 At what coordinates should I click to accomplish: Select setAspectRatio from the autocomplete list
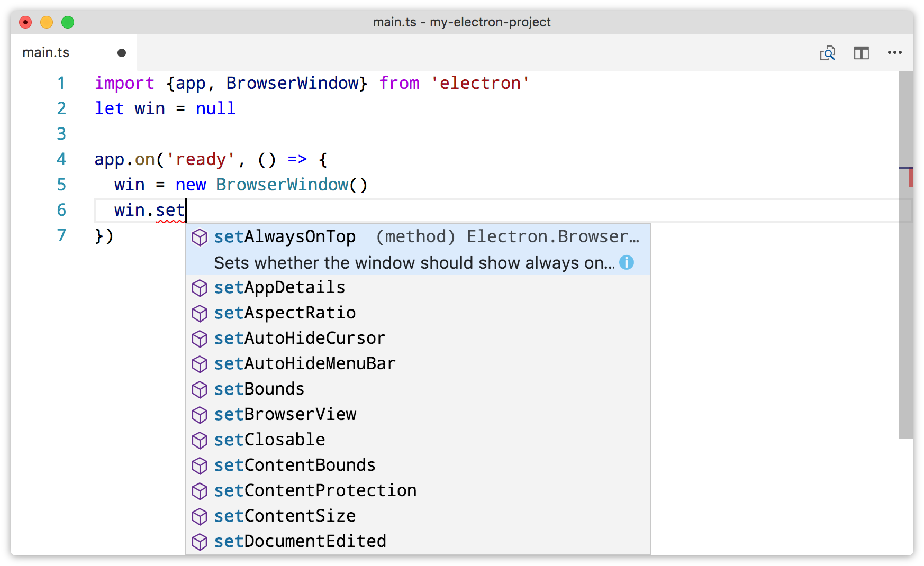click(285, 313)
